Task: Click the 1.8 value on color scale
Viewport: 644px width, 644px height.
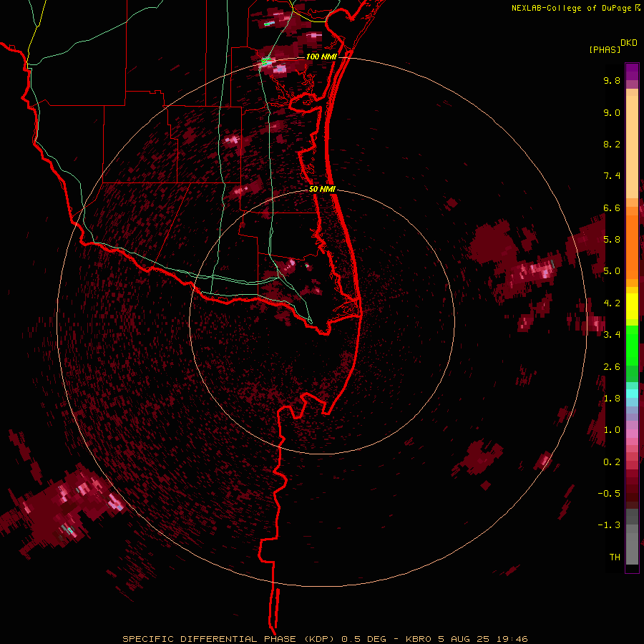Action: coord(612,399)
